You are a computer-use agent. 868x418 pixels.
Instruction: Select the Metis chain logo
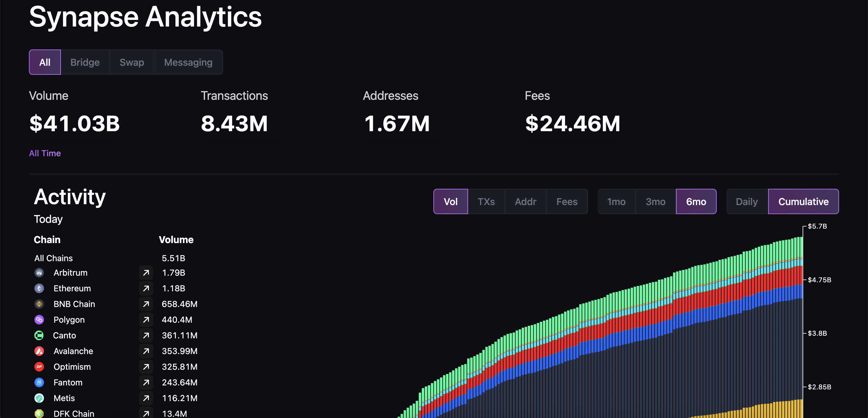[39, 398]
